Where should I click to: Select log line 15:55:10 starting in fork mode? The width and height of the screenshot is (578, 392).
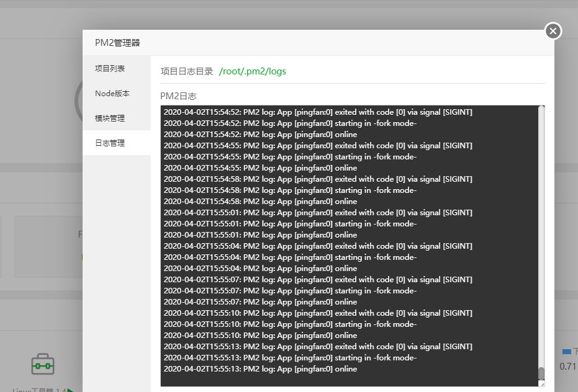pos(290,324)
